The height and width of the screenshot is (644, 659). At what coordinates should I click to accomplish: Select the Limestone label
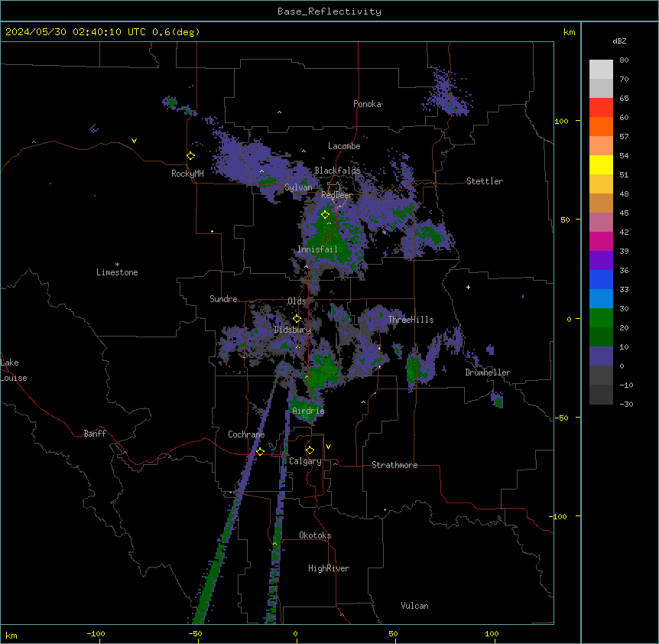click(117, 272)
